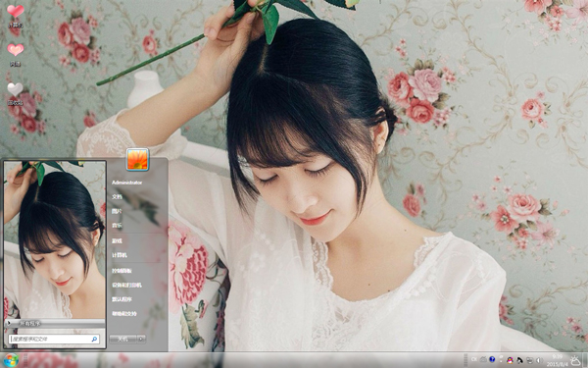Click the Shut down button
The image size is (588, 368).
click(122, 339)
